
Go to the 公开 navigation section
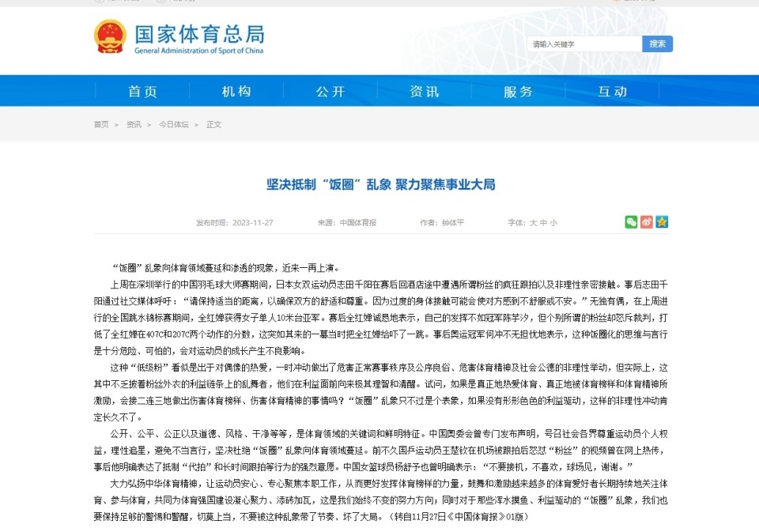(x=330, y=92)
